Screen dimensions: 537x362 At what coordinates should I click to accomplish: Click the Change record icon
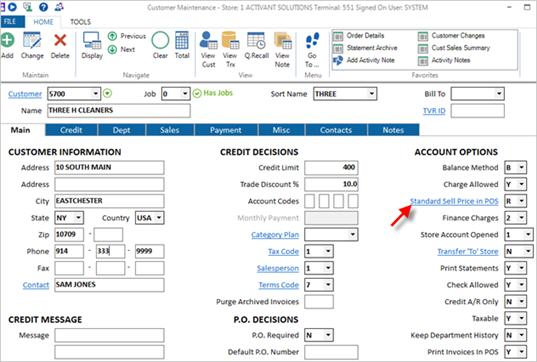point(32,40)
